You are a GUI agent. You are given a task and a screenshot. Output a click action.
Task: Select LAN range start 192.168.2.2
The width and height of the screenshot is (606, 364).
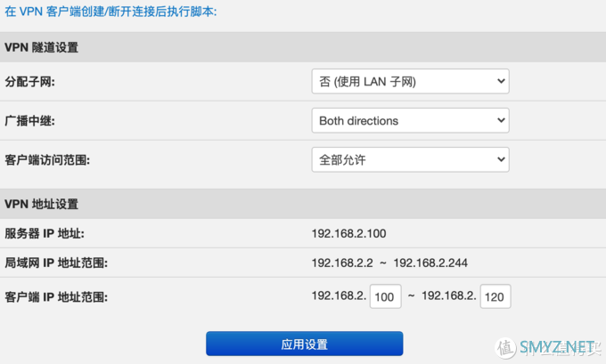[342, 263]
